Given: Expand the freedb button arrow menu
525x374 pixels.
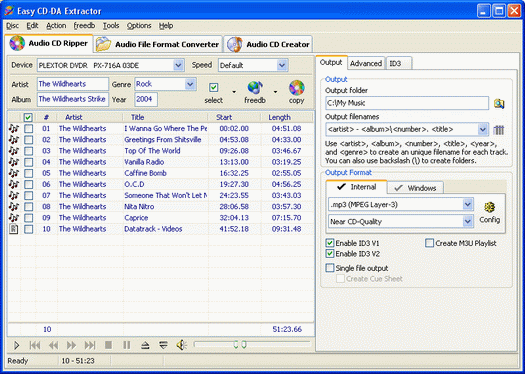Looking at the screenshot, I should point(275,92).
